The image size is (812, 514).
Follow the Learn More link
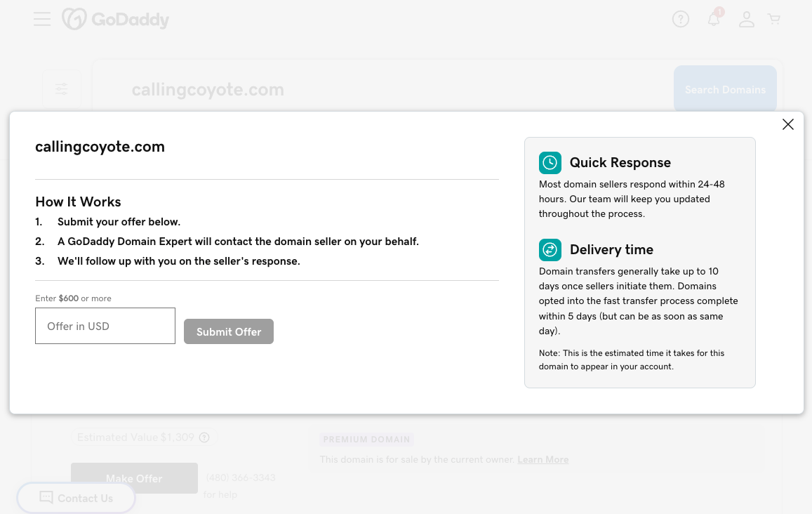point(543,459)
